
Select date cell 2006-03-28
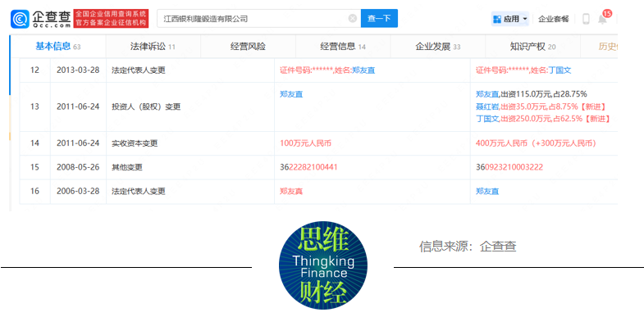[78, 191]
